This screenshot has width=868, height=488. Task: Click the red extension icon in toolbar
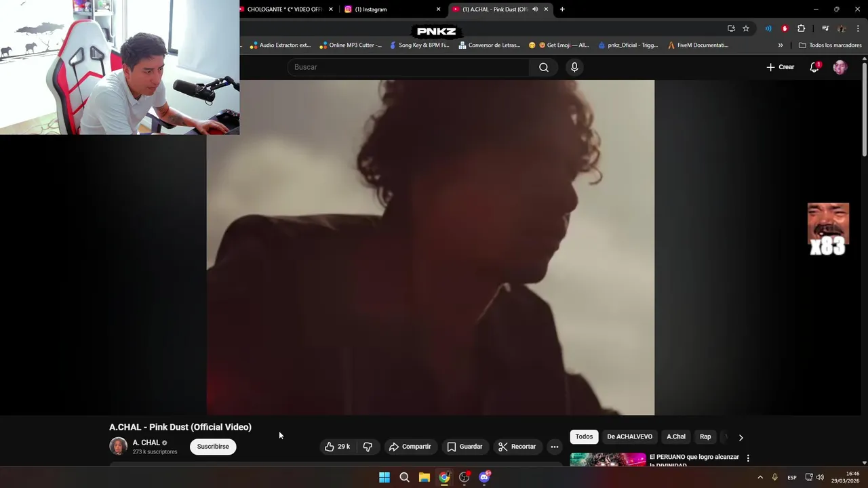[785, 28]
